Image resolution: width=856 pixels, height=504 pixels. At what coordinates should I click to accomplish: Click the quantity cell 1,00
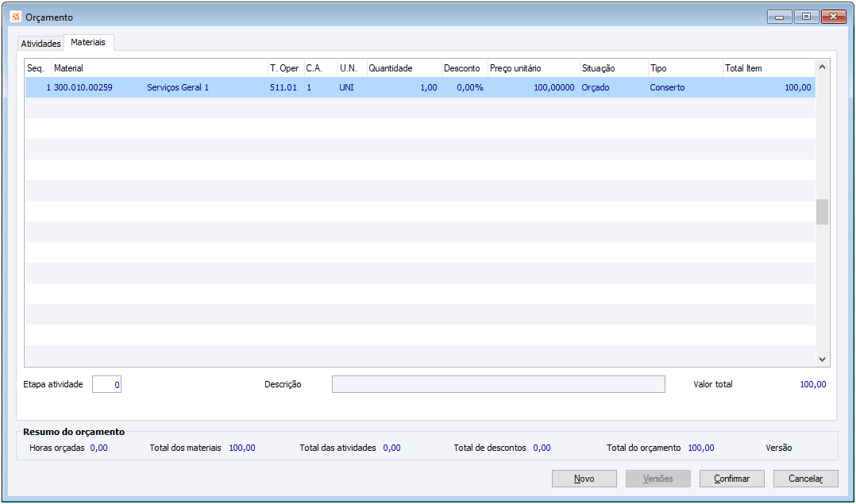pyautogui.click(x=429, y=87)
